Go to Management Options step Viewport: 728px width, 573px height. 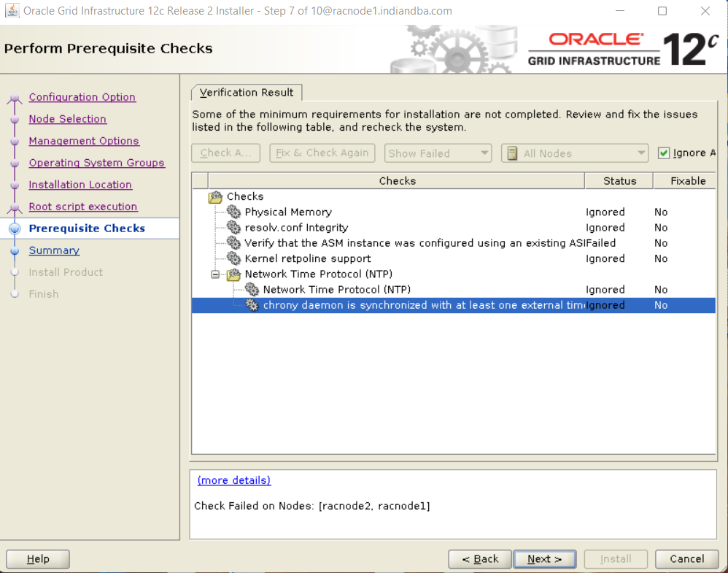coord(84,141)
